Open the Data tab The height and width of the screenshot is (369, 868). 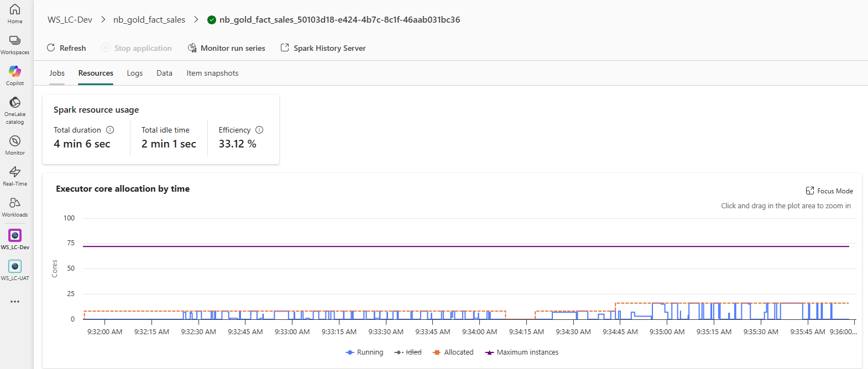(x=164, y=73)
